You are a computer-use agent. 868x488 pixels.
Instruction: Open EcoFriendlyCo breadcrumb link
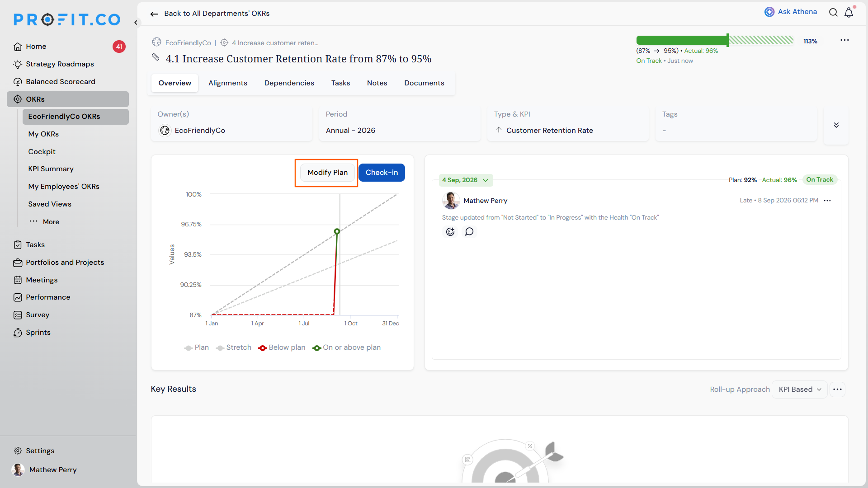[x=188, y=43]
